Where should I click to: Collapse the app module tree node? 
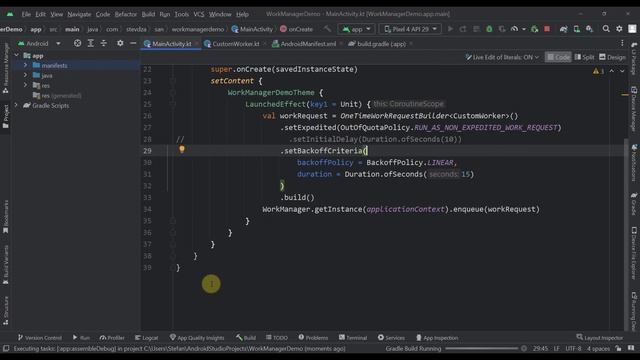[x=16, y=55]
